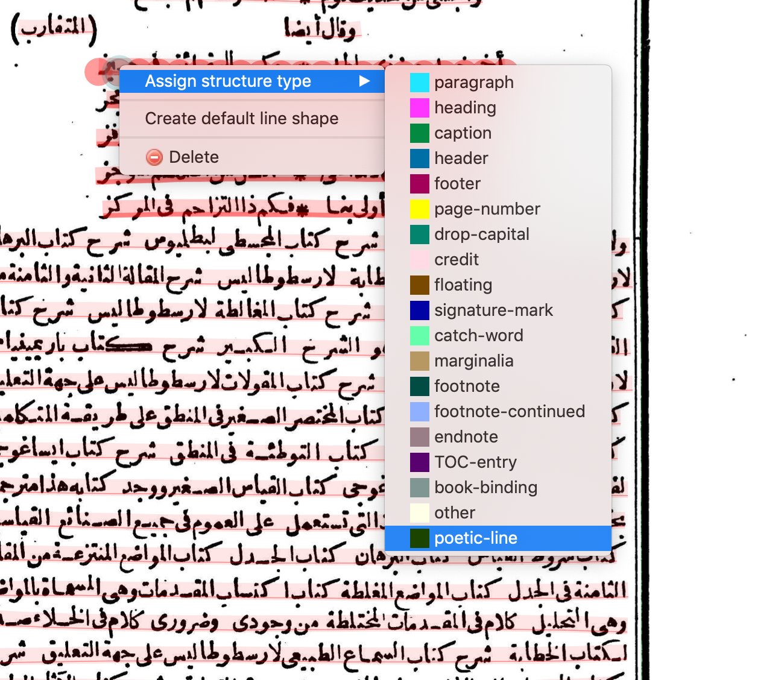This screenshot has width=784, height=680.
Task: Assign the marginalia structure type
Action: 474,361
